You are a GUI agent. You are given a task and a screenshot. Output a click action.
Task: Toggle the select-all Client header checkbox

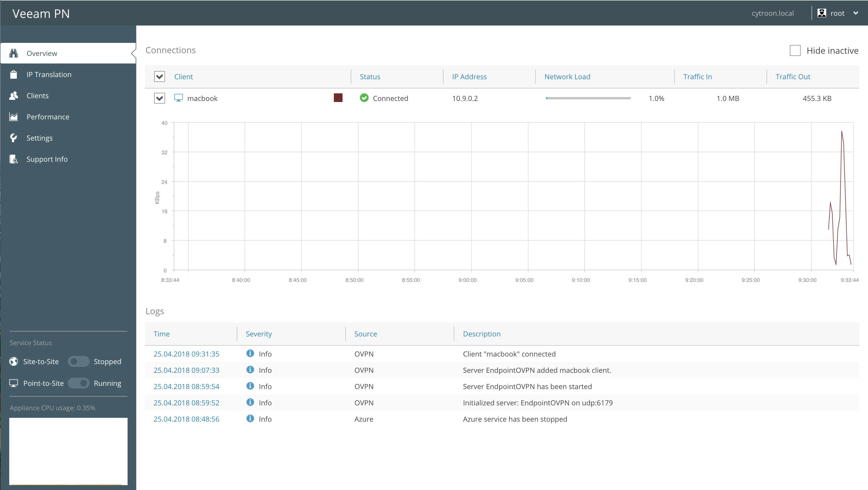(x=159, y=77)
